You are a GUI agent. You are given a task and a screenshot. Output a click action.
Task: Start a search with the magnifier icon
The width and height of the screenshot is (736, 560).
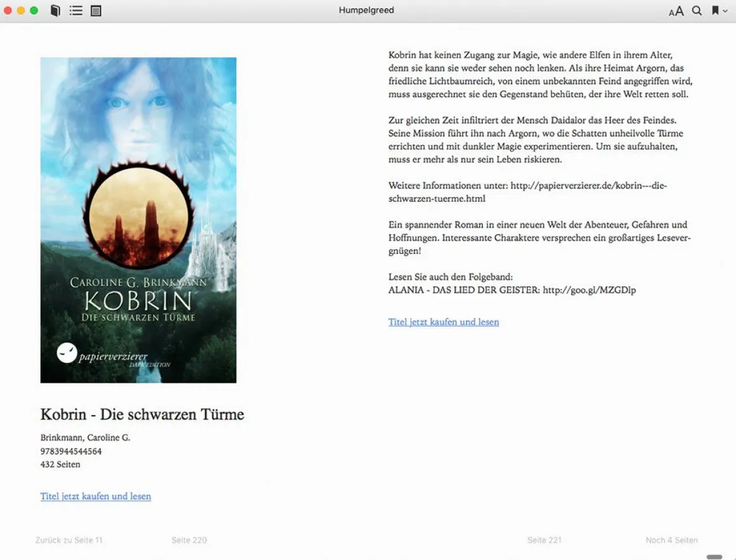point(697,11)
